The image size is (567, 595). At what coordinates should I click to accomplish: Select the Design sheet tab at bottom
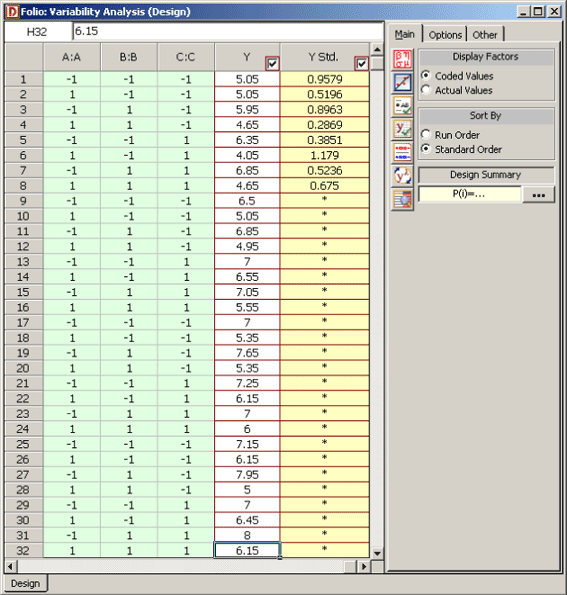(25, 583)
